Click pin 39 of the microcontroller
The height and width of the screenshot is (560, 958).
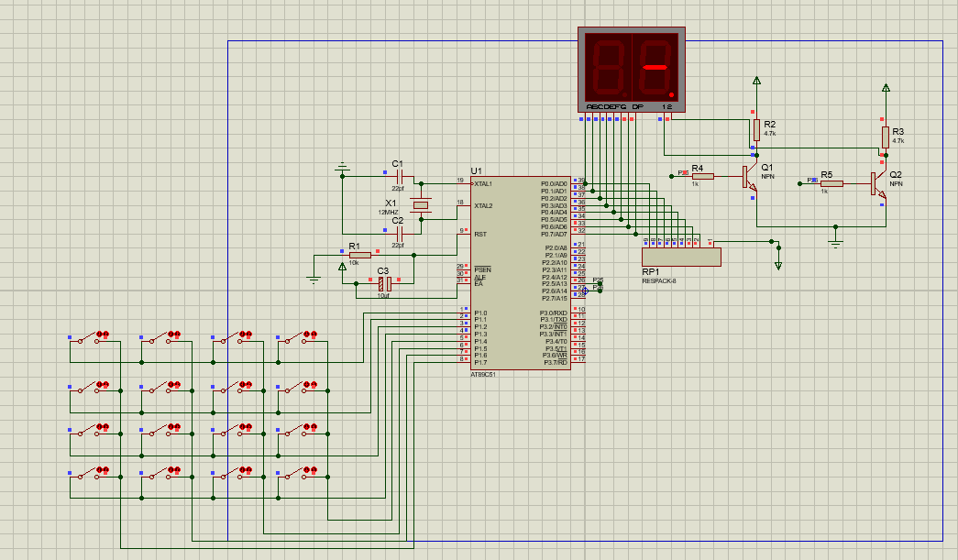click(581, 181)
